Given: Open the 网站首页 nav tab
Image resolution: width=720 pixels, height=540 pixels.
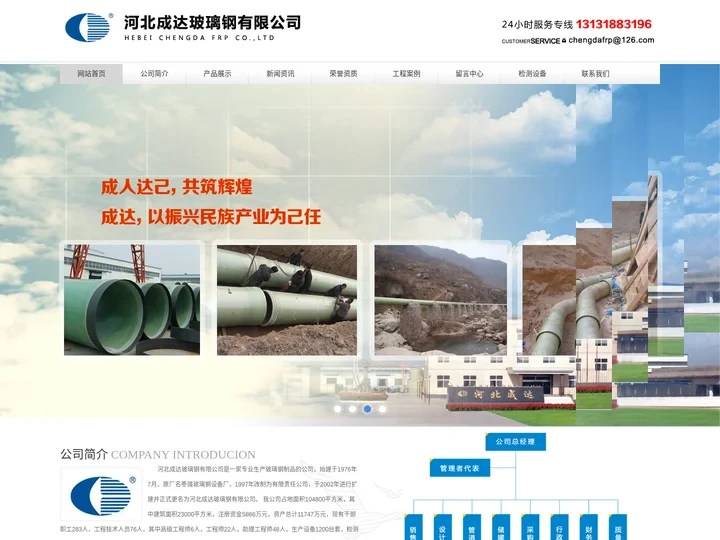Looking at the screenshot, I should click(91, 73).
